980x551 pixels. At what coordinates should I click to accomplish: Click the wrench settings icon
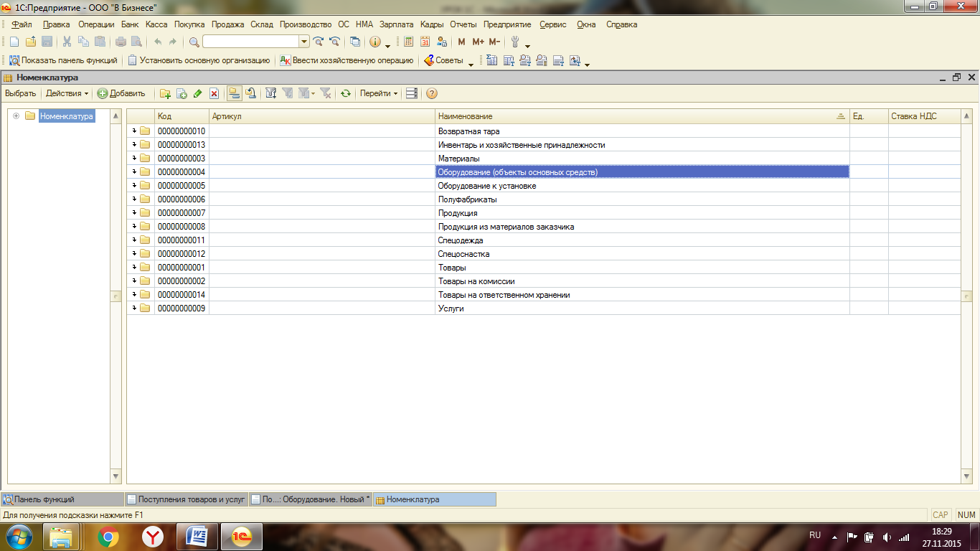(514, 42)
